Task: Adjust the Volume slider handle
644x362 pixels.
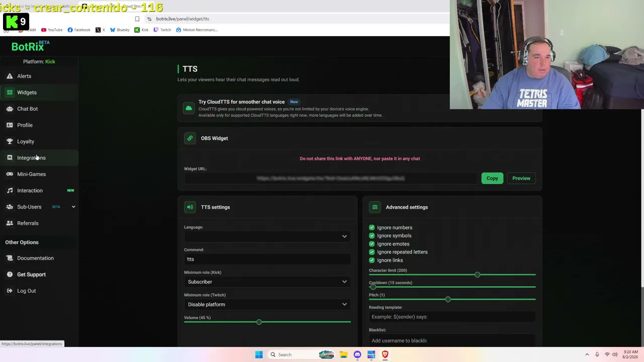Action: click(x=259, y=322)
